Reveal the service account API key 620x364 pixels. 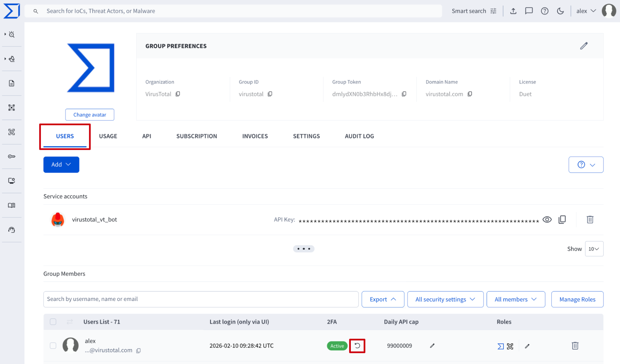coord(547,219)
